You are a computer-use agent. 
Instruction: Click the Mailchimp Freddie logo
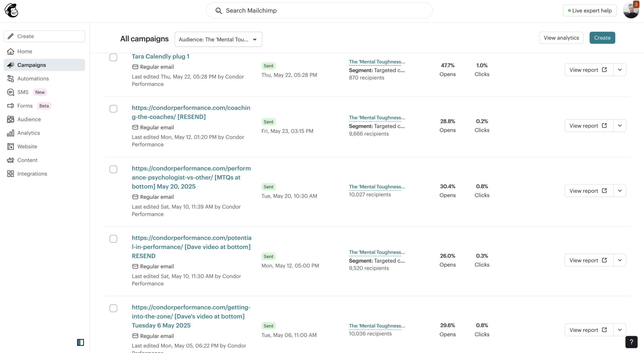coord(11,11)
